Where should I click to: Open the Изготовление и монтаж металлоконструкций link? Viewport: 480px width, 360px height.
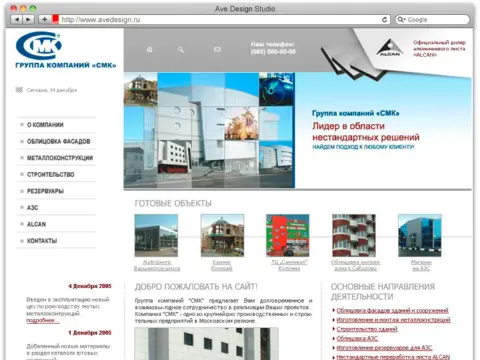pyautogui.click(x=393, y=320)
